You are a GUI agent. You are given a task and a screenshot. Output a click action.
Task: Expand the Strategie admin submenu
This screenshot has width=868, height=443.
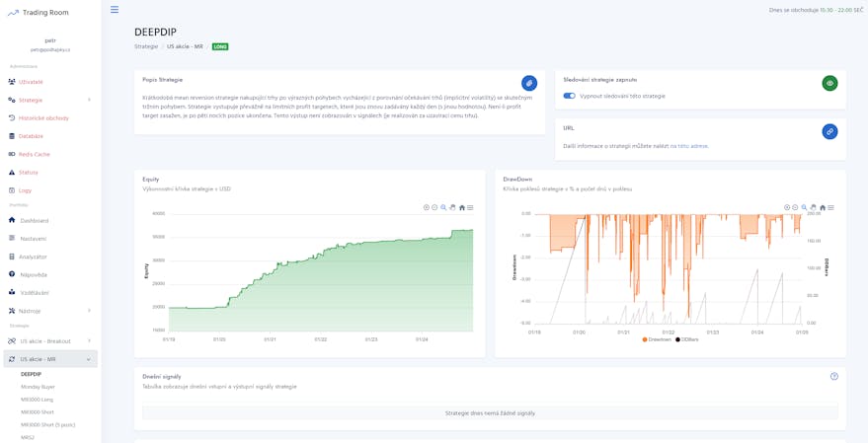88,100
